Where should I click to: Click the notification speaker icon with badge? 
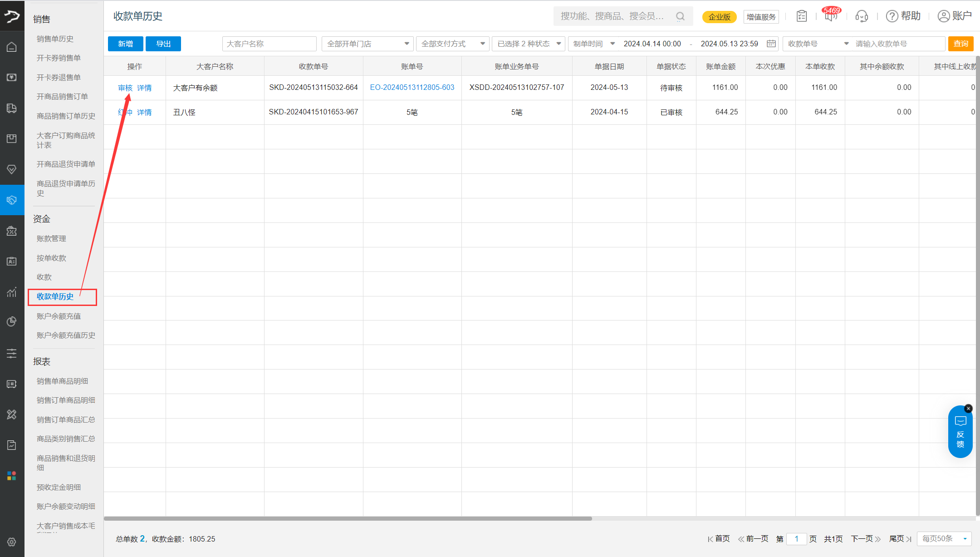[831, 17]
